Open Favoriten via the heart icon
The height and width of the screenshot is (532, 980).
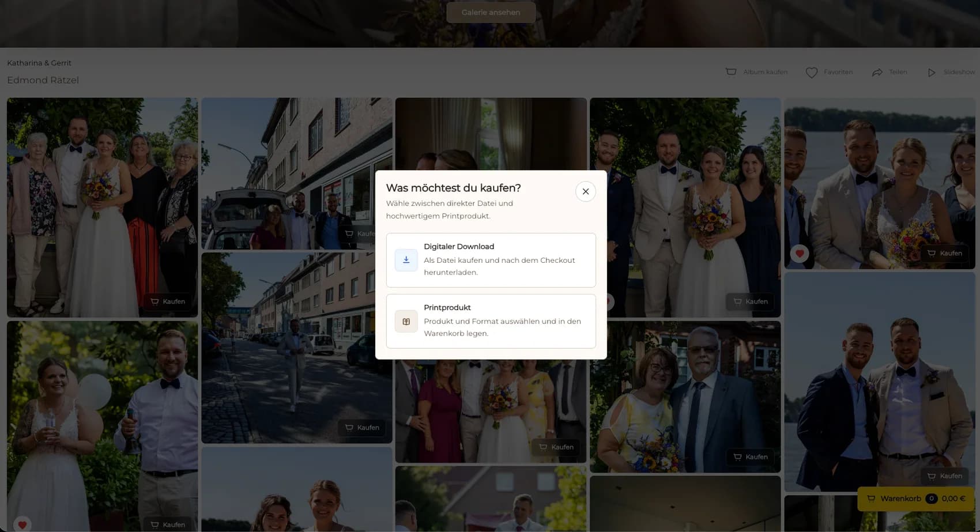click(x=811, y=73)
